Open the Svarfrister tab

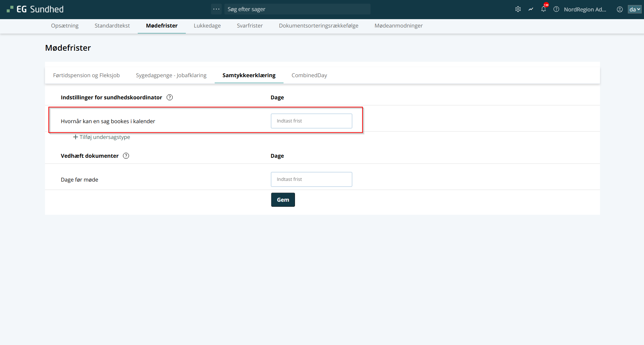pyautogui.click(x=250, y=26)
